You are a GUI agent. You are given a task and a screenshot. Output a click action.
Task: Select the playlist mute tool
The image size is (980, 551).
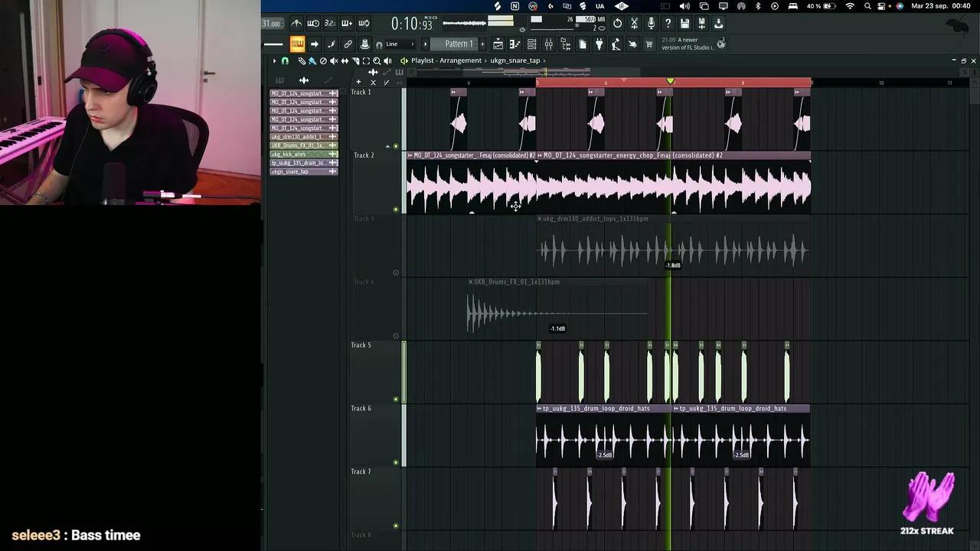(x=334, y=60)
